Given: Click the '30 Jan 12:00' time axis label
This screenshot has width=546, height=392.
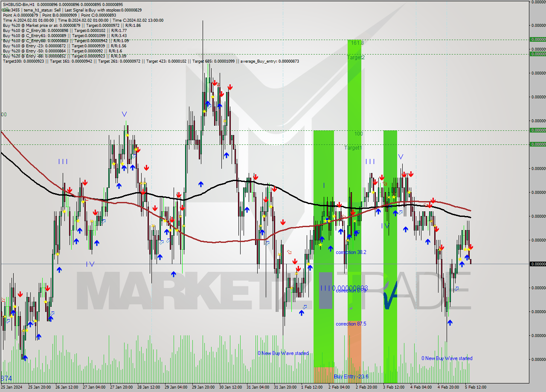Looking at the screenshot, I should pyautogui.click(x=231, y=387).
